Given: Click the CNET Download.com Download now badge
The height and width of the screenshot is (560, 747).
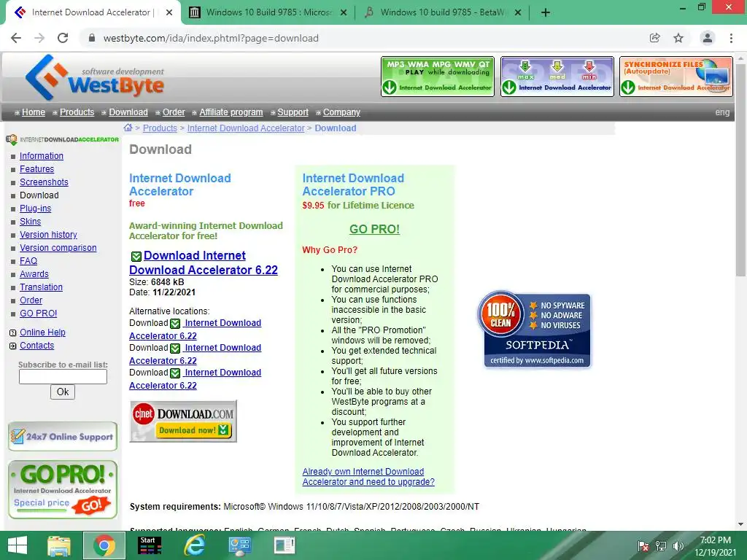Looking at the screenshot, I should pos(183,421).
